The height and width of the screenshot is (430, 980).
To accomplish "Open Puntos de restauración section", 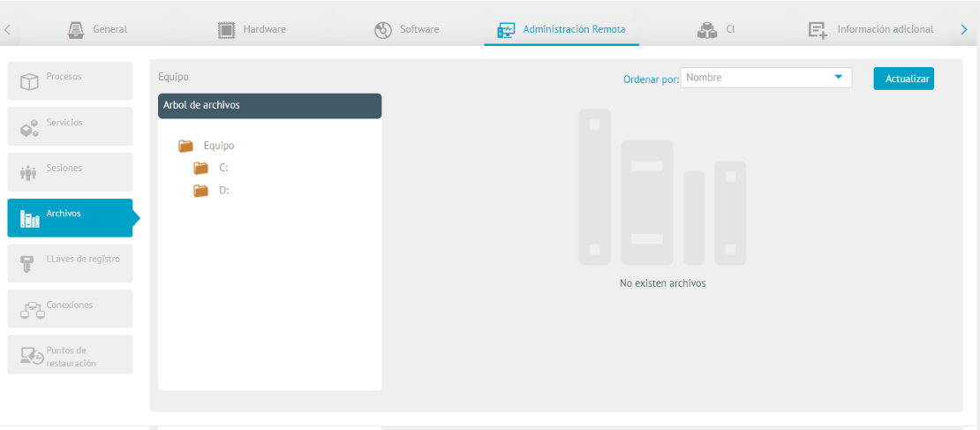I will click(x=70, y=354).
